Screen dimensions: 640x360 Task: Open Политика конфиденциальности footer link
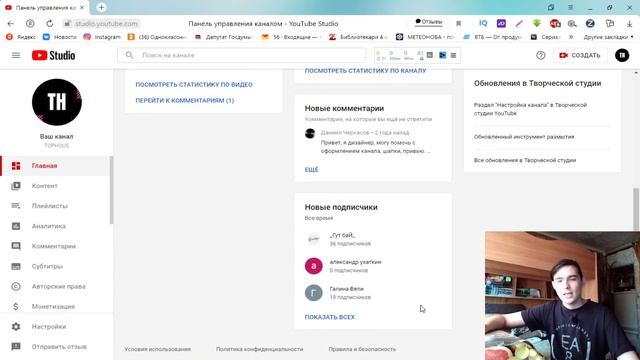260,349
